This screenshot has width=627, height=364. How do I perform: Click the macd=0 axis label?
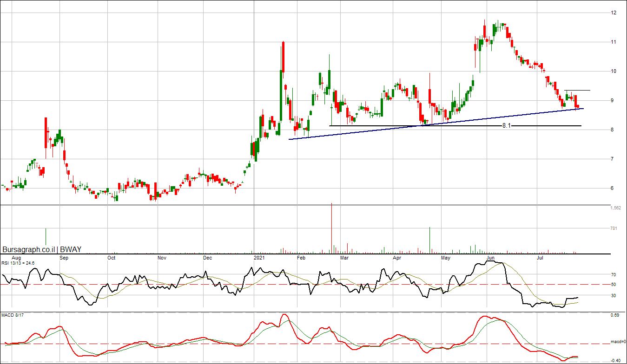pyautogui.click(x=618, y=342)
